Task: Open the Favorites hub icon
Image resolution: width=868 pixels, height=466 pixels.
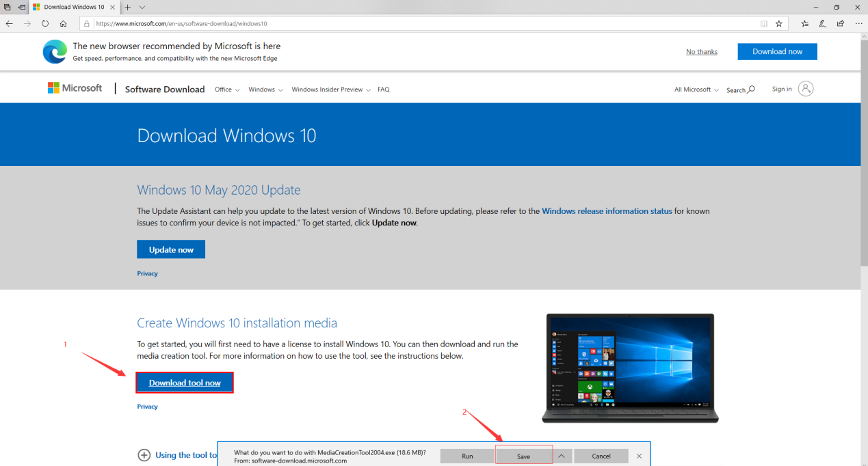Action: point(804,23)
